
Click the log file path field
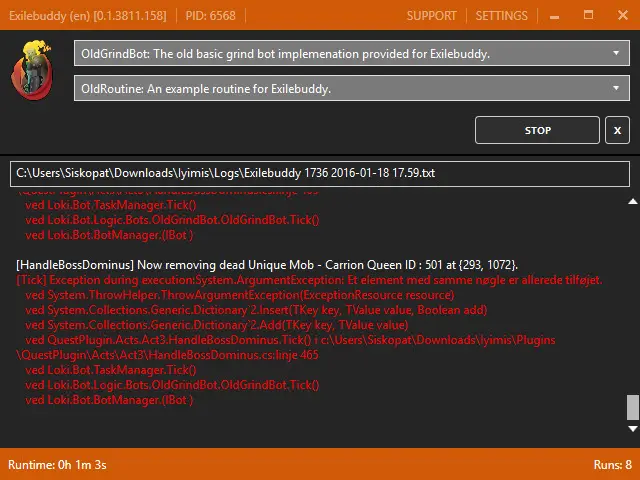pos(320,173)
